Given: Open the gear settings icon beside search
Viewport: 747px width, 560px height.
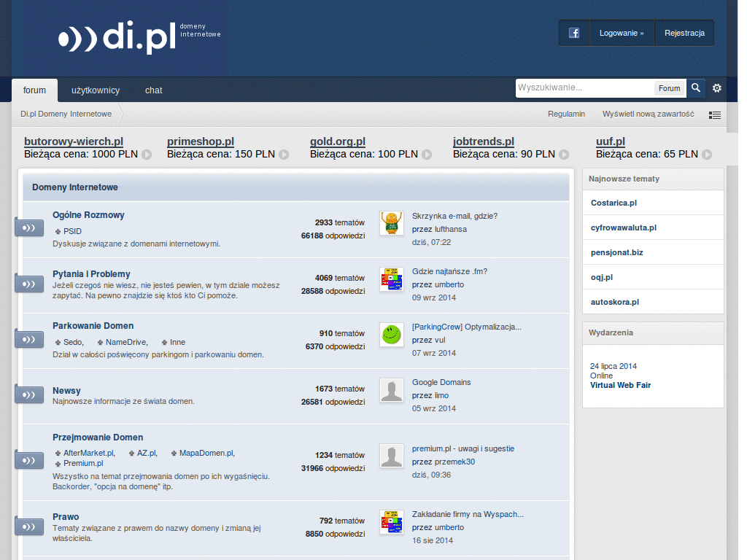Looking at the screenshot, I should click(x=716, y=87).
